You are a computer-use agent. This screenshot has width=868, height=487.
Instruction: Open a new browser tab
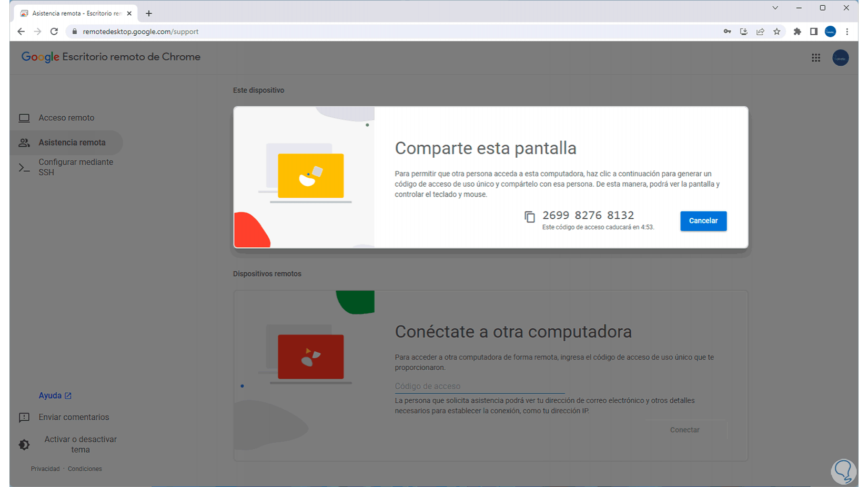coord(149,14)
